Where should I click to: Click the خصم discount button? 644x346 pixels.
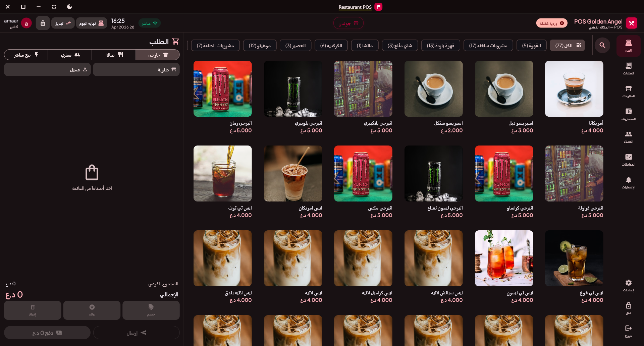click(151, 310)
